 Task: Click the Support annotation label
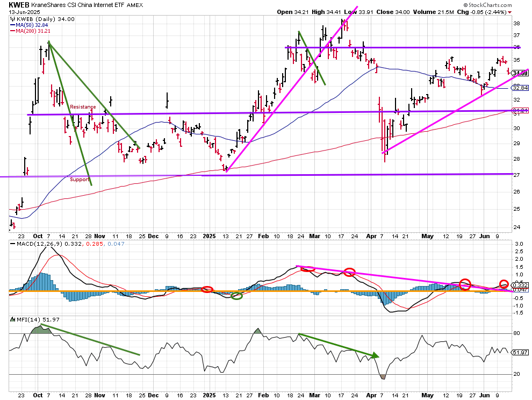tap(80, 179)
